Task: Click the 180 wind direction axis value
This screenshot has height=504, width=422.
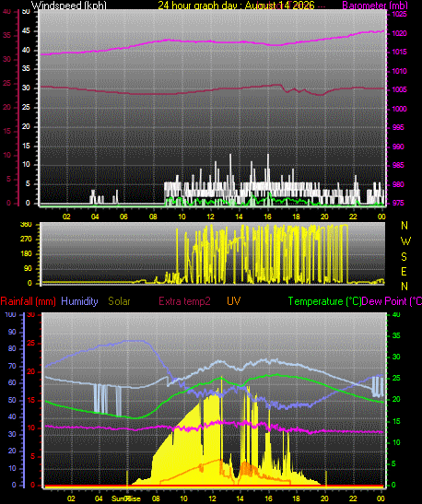Action: coord(26,254)
